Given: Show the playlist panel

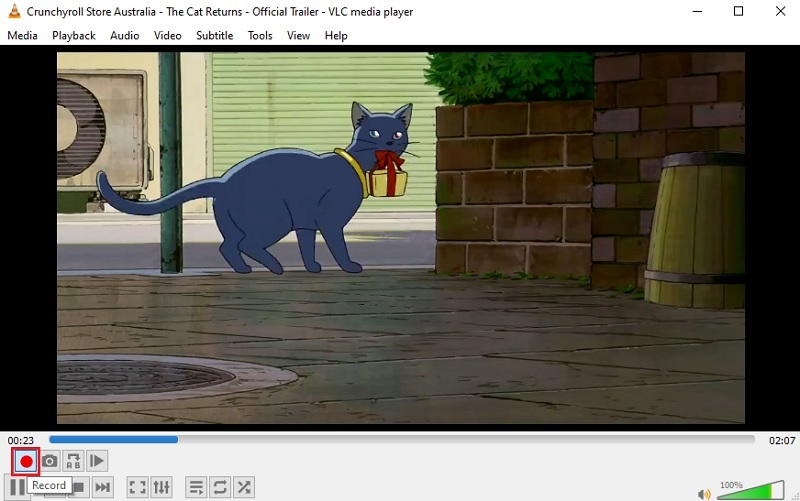Looking at the screenshot, I should pos(196,487).
